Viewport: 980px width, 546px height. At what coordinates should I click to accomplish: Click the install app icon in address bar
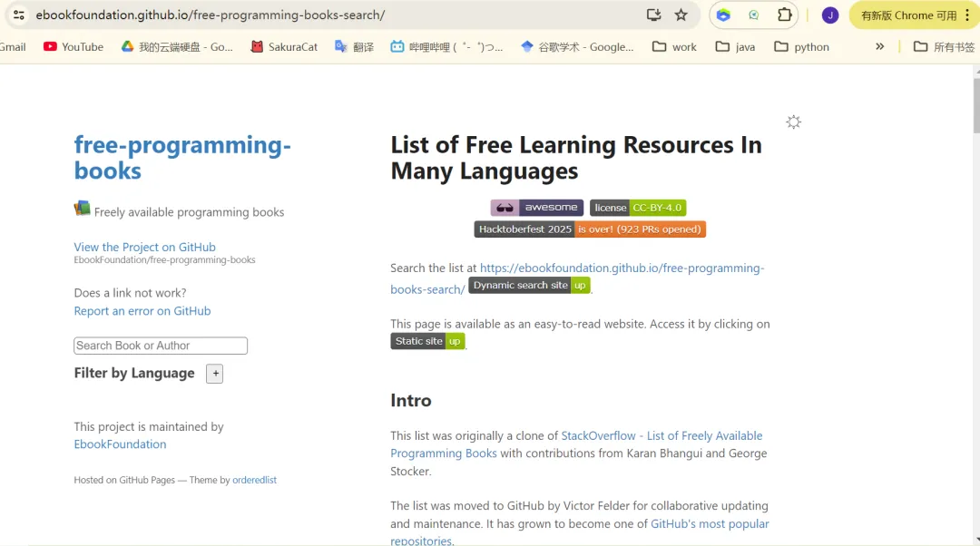coord(653,15)
